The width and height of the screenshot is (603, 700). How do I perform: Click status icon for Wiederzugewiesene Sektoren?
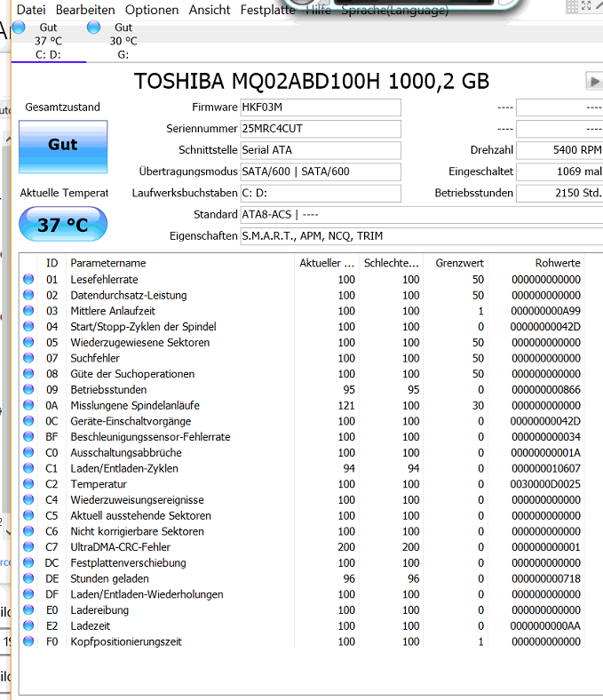tap(28, 342)
